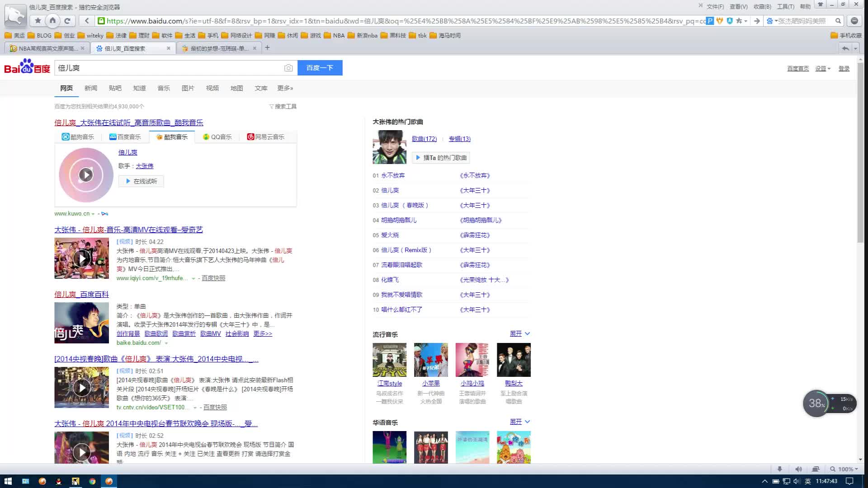
Task: Click the blue shield security icon
Action: (x=729, y=21)
